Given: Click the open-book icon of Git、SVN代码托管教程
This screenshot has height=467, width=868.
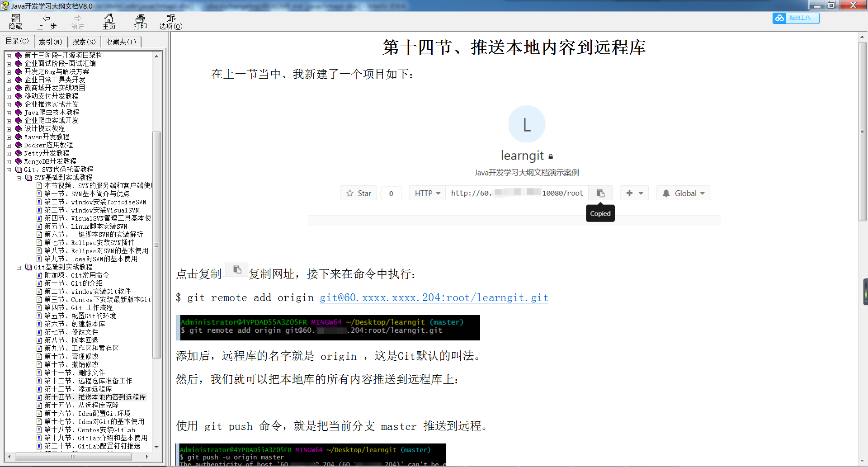Looking at the screenshot, I should (19, 169).
